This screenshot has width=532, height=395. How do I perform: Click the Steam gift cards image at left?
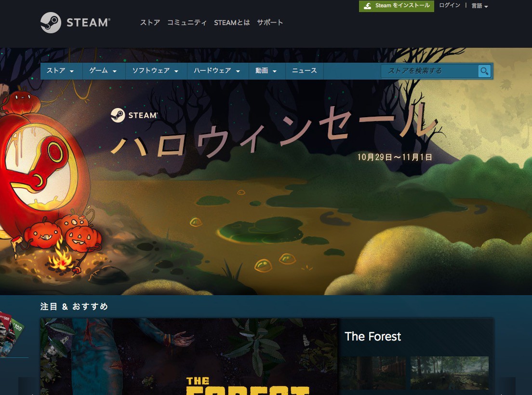[x=12, y=335]
